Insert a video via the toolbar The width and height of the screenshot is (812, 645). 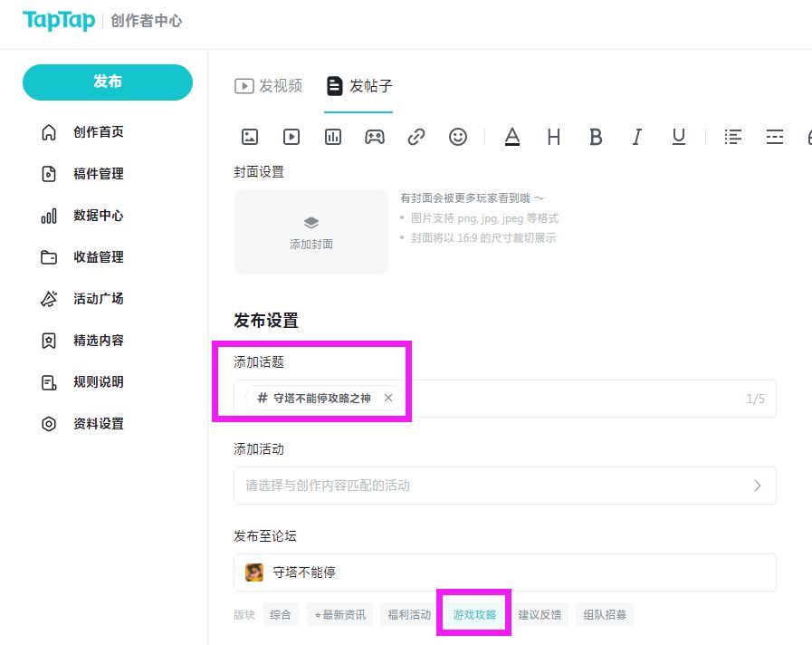[291, 137]
